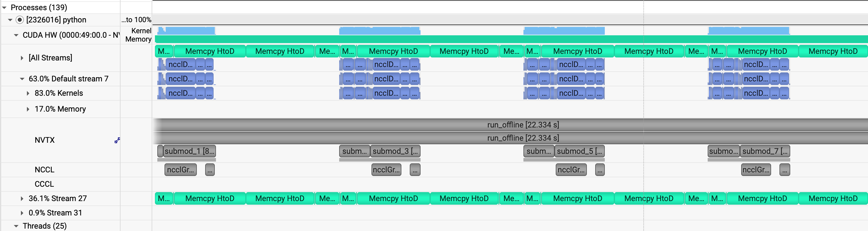The height and width of the screenshot is (231, 868).
Task: Select first ncclGr... block in NCCL row
Action: (x=180, y=170)
